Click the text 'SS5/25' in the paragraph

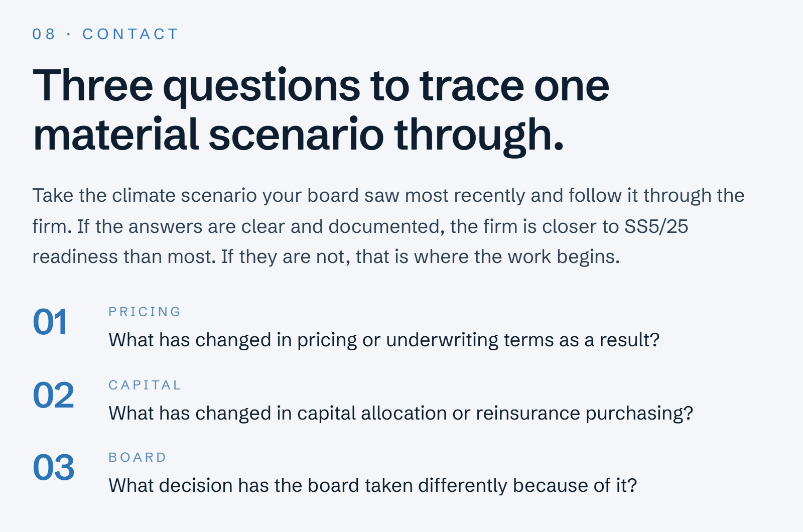pos(656,227)
